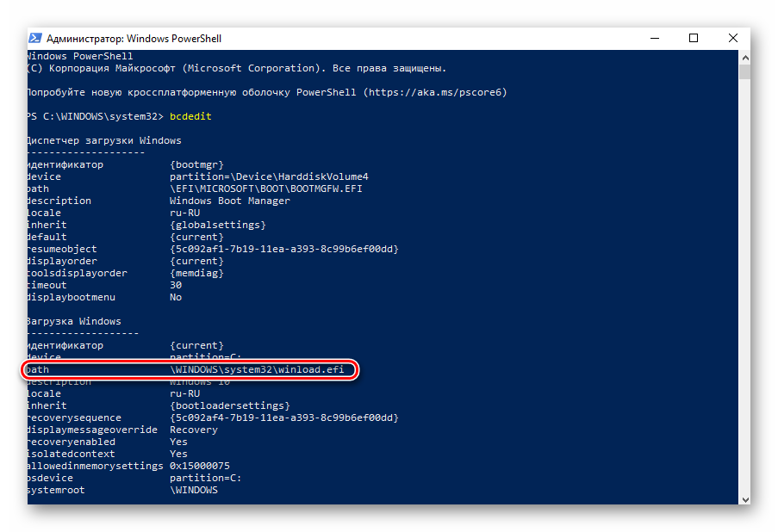Click the recoverysequence GUID value

(284, 418)
